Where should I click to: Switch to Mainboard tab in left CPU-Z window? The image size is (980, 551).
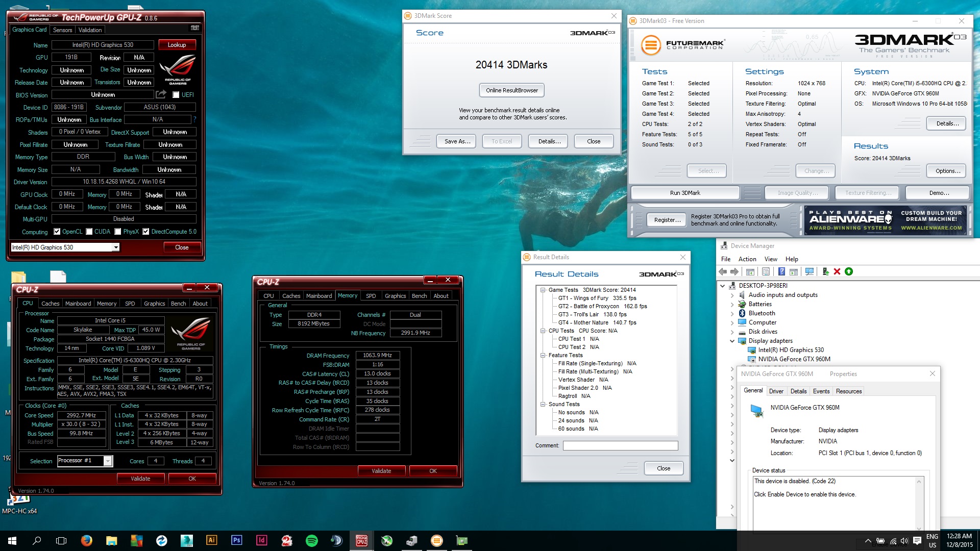click(x=78, y=304)
